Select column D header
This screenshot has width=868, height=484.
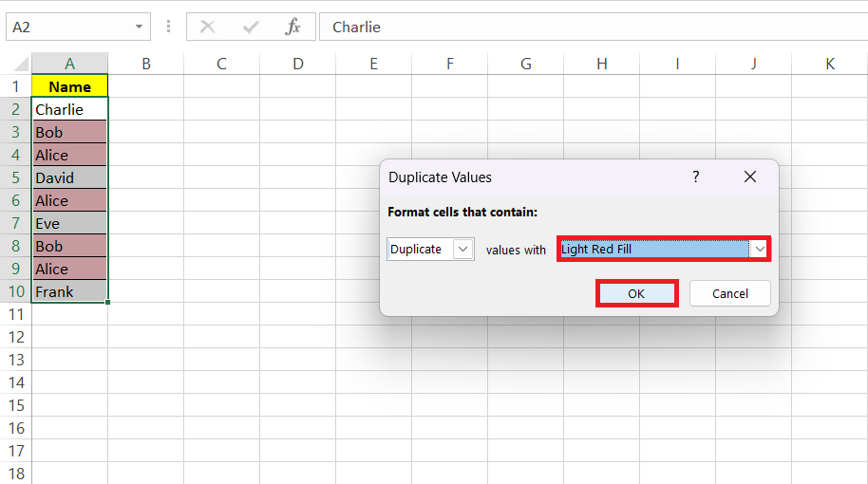click(298, 64)
